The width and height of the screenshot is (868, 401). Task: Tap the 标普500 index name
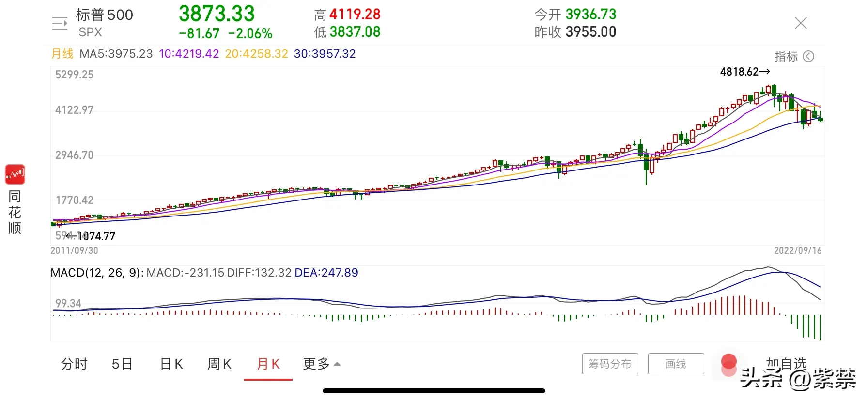point(105,15)
